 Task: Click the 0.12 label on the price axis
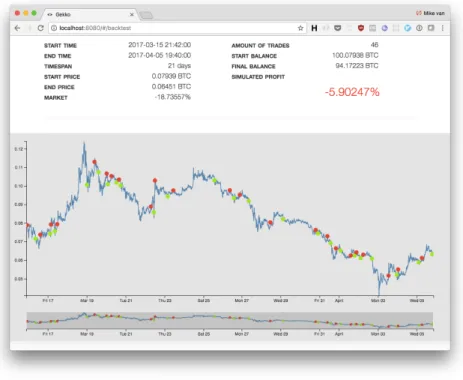[19, 149]
